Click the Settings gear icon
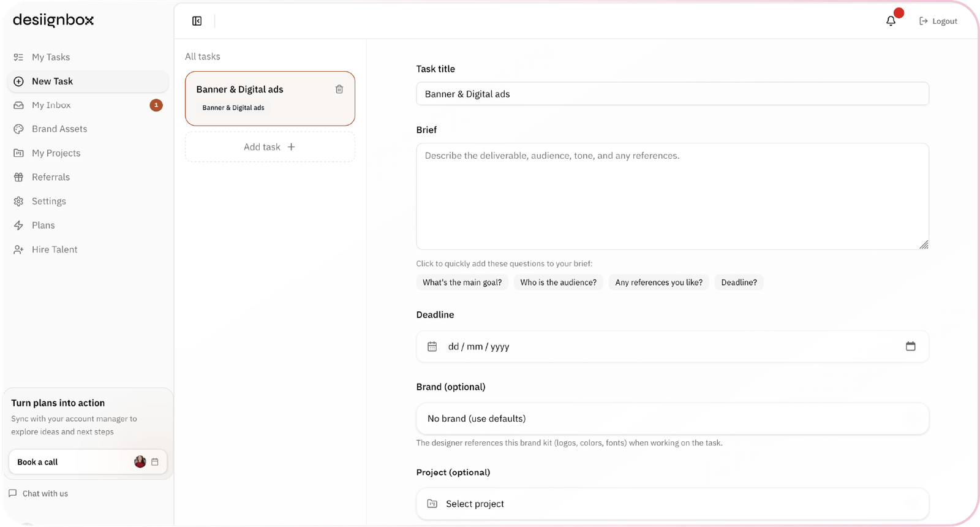Viewport: 980px width, 527px height. pyautogui.click(x=18, y=201)
